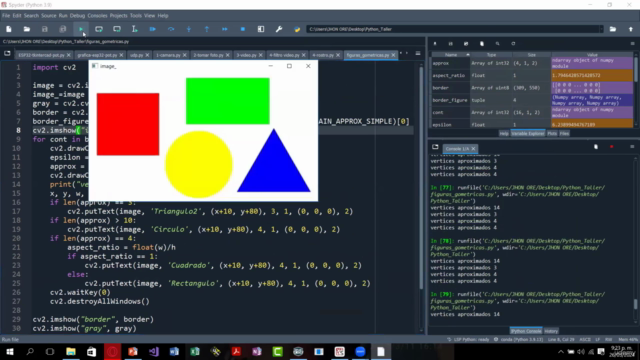Save variable data in the Variable Explorer
640x360 pixels.
451,44
